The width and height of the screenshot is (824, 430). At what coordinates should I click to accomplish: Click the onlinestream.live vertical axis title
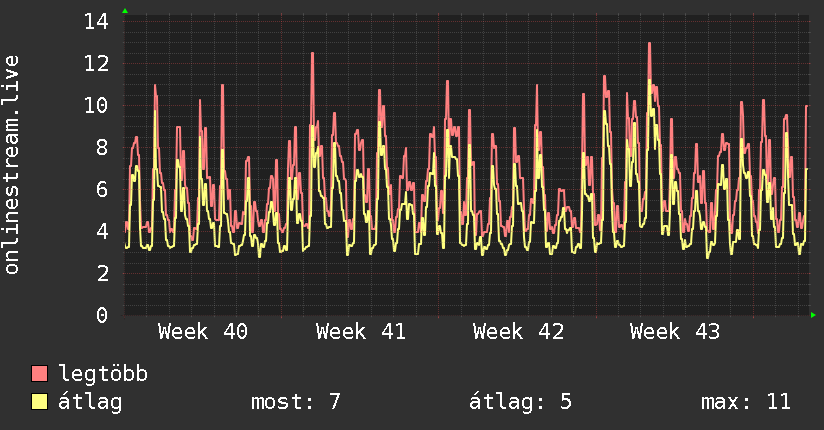12,165
